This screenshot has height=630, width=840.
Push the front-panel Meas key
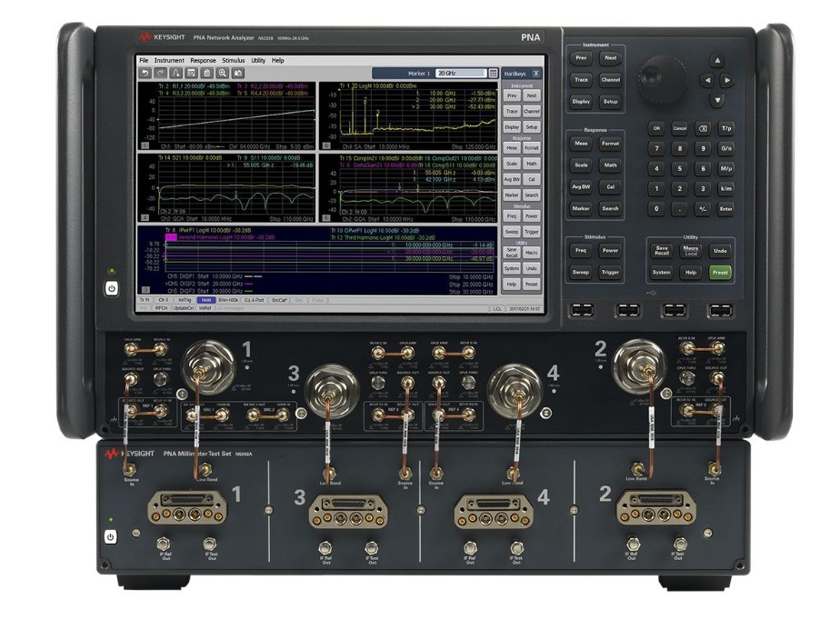581,144
